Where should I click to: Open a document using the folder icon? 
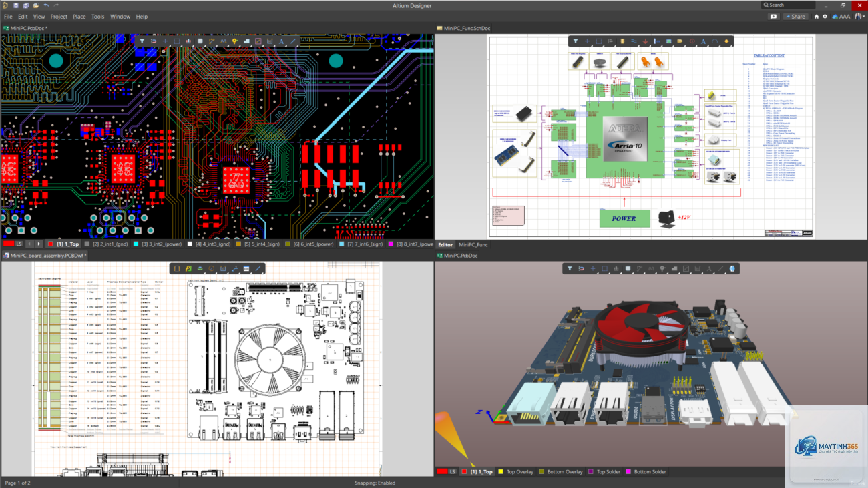click(35, 5)
